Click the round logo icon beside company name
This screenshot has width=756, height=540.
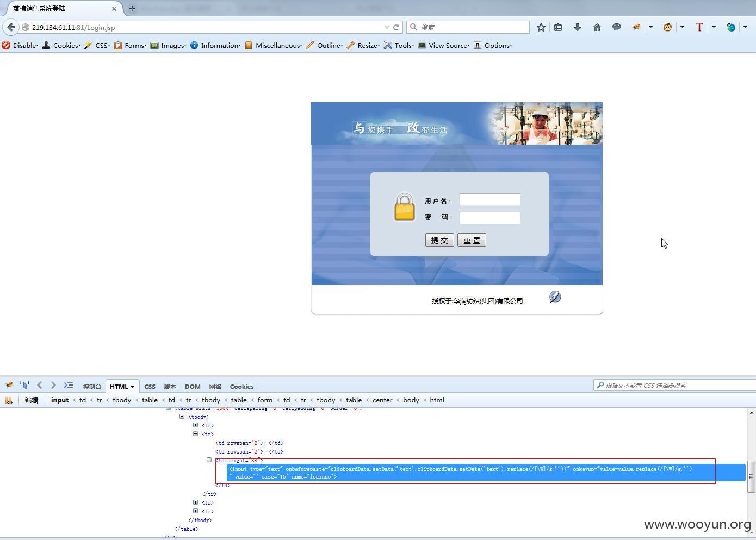555,297
